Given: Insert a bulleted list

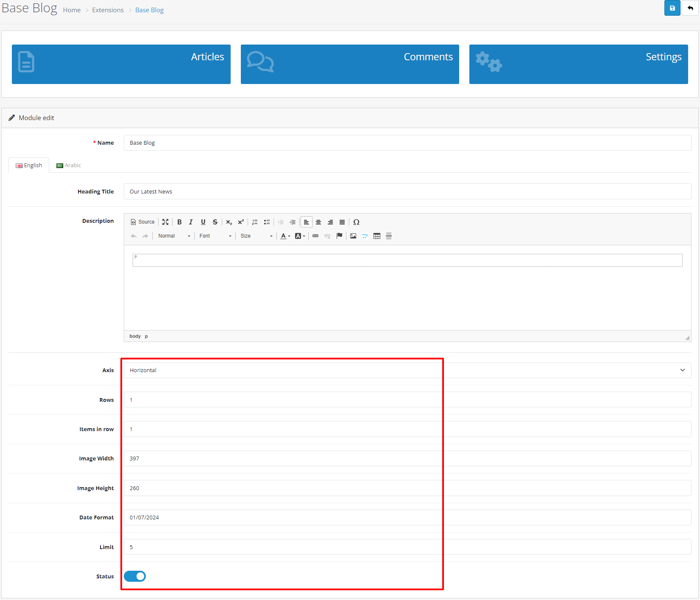Looking at the screenshot, I should click(267, 222).
